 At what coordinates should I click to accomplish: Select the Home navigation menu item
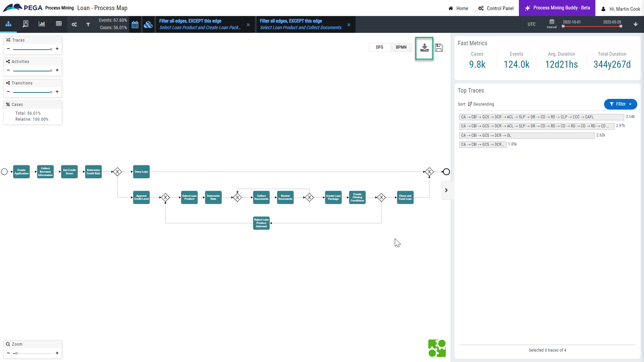459,7
